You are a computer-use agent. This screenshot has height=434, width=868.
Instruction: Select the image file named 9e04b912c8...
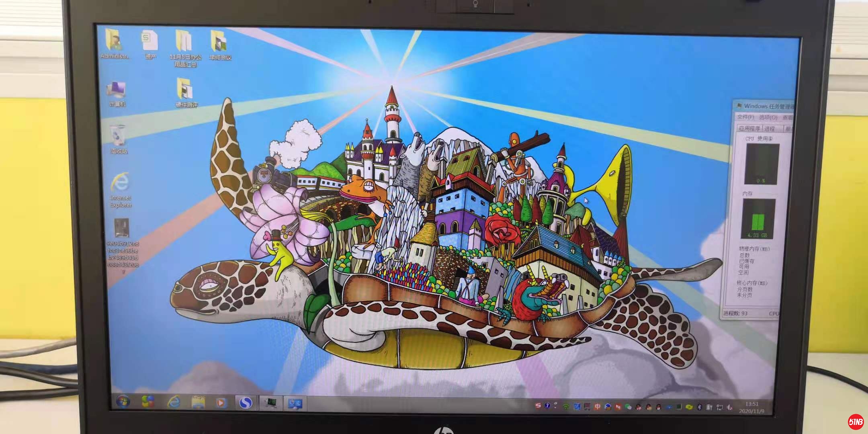coord(123,245)
